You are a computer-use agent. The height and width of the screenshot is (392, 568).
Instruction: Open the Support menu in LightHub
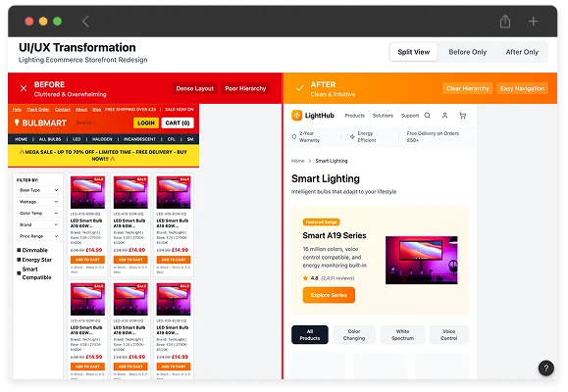(x=410, y=116)
